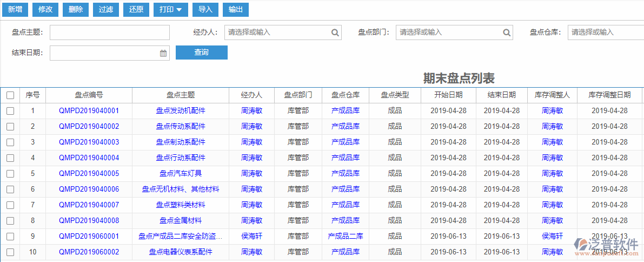Image resolution: width=644 pixels, height=262 pixels.
Task: Open the 盘点汽车灯具 subject link
Action: pyautogui.click(x=181, y=174)
